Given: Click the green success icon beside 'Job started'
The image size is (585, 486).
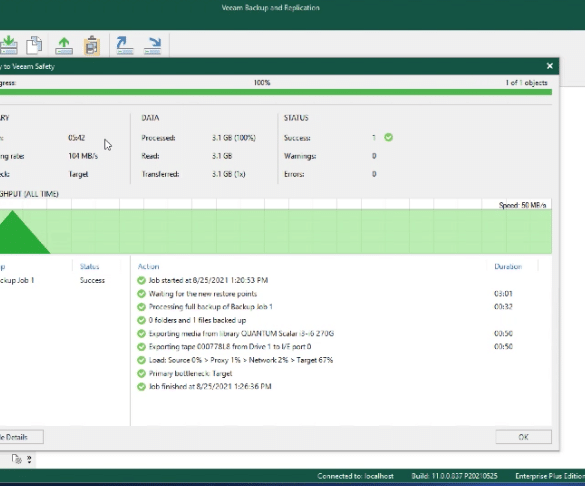Looking at the screenshot, I should pos(141,280).
